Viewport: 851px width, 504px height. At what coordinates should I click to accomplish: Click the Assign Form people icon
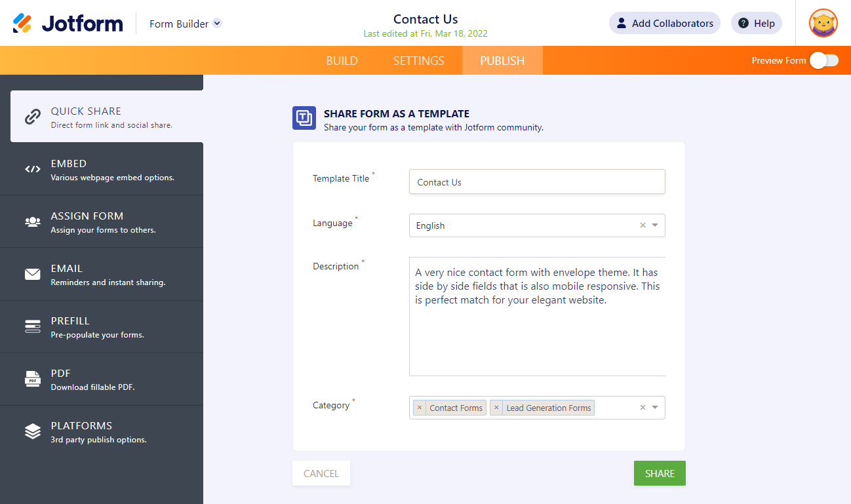(x=33, y=222)
